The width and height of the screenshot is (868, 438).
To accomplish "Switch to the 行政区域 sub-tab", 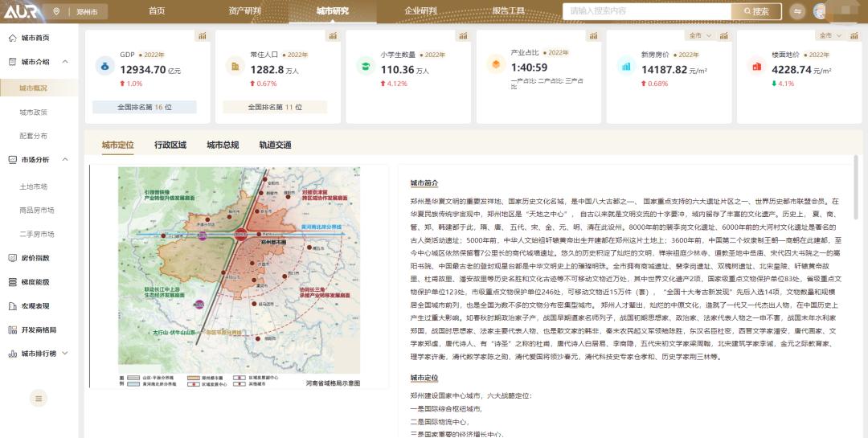I will (170, 145).
